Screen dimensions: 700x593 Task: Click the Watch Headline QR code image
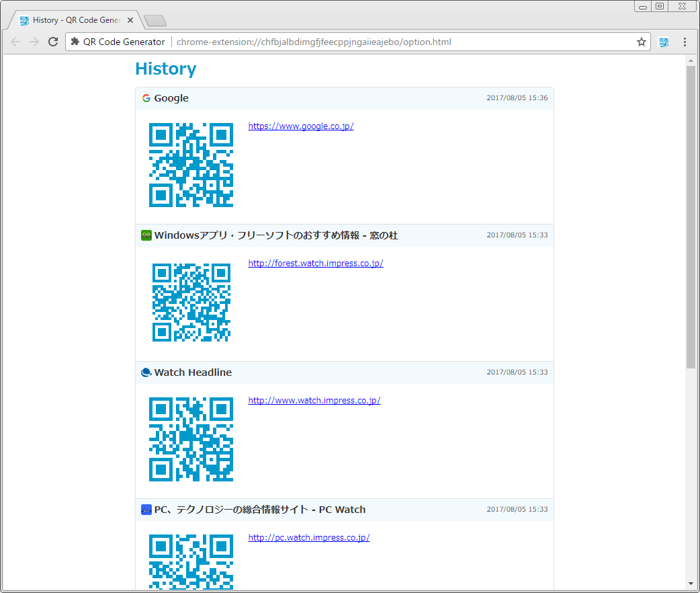[x=191, y=439]
